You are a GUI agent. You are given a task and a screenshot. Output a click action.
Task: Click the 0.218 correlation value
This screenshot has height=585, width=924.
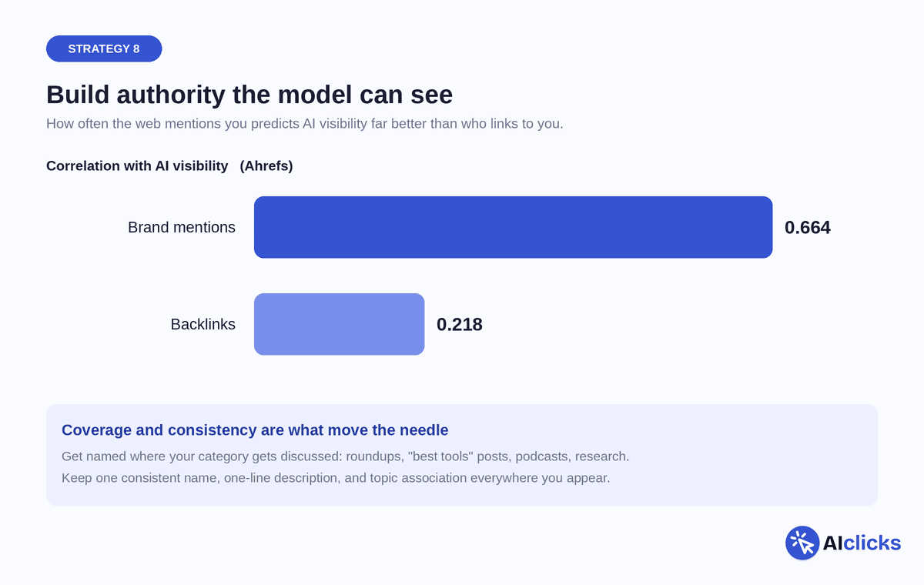point(460,324)
